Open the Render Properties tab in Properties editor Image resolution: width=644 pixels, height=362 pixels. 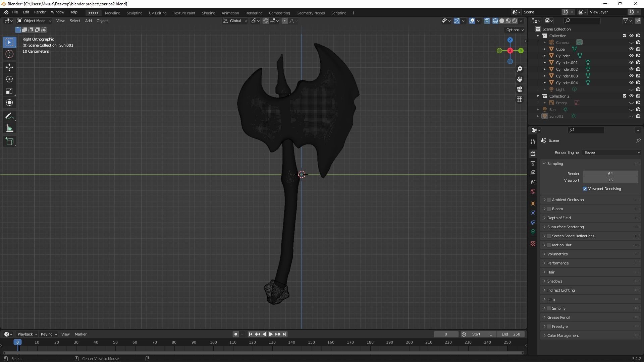pos(533,154)
